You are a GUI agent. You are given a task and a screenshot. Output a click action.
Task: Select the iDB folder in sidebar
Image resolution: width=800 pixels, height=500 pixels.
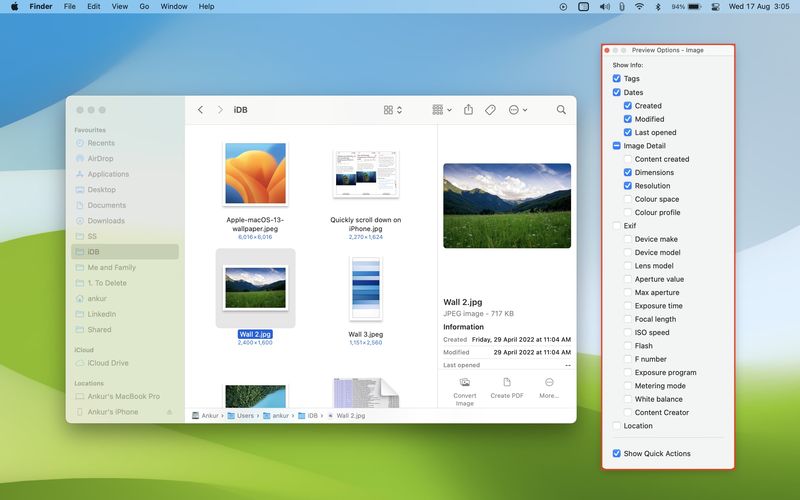[x=125, y=252]
